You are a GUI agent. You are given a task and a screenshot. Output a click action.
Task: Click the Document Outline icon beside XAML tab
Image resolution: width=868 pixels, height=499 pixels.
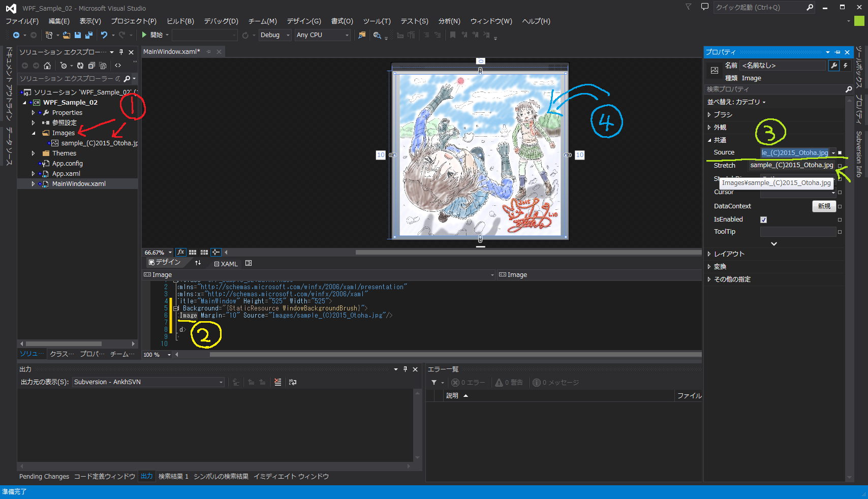(249, 263)
